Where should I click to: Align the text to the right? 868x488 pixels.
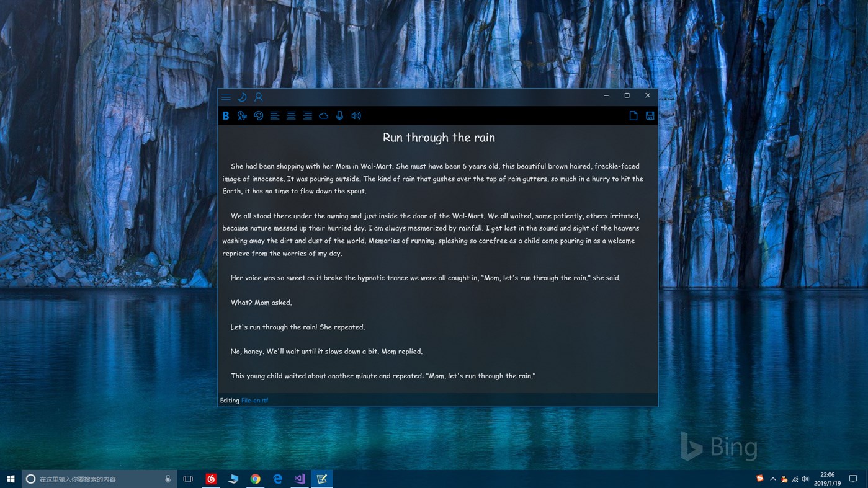(306, 115)
